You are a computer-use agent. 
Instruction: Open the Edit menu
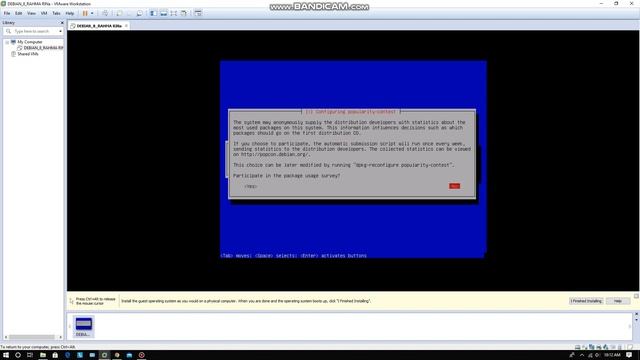point(19,13)
